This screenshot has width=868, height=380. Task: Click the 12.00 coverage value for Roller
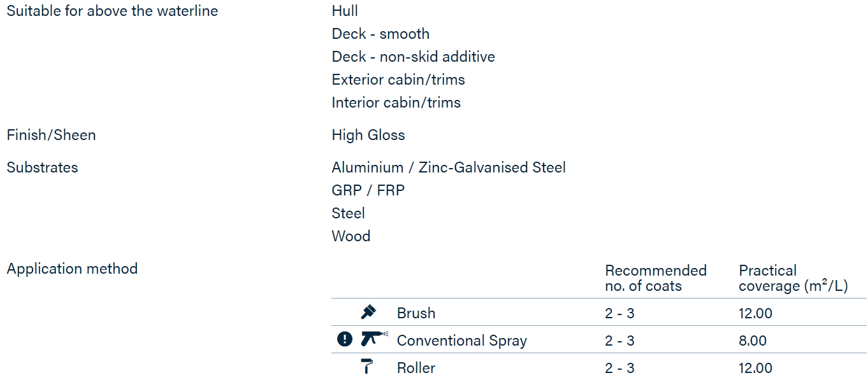[756, 368]
